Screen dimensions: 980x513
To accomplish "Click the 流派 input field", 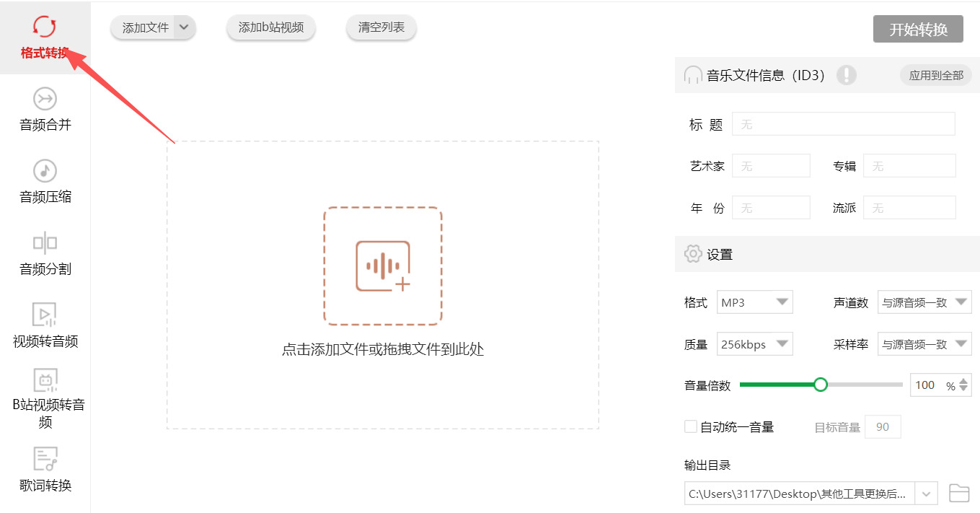I will (x=909, y=208).
